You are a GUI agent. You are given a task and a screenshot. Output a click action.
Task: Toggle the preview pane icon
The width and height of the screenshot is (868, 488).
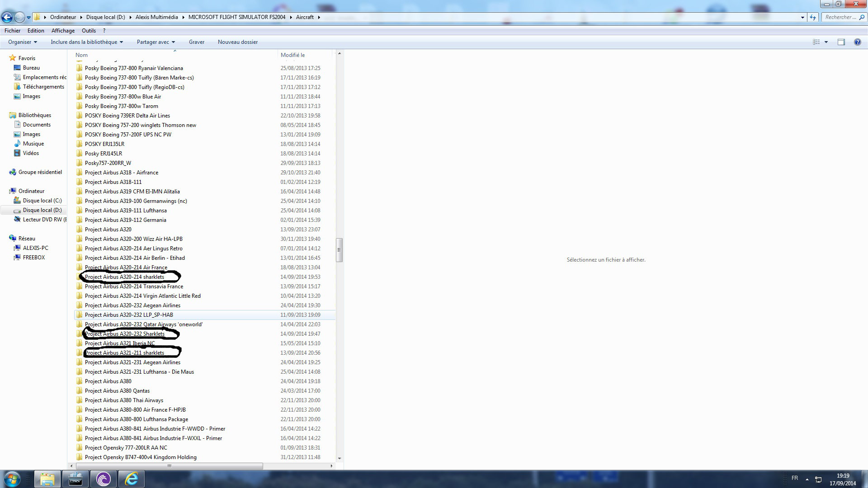841,42
